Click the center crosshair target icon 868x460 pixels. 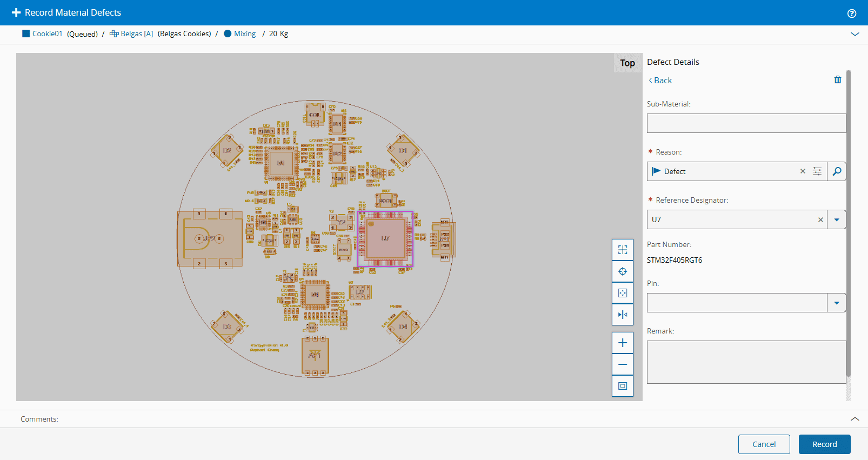coord(622,271)
